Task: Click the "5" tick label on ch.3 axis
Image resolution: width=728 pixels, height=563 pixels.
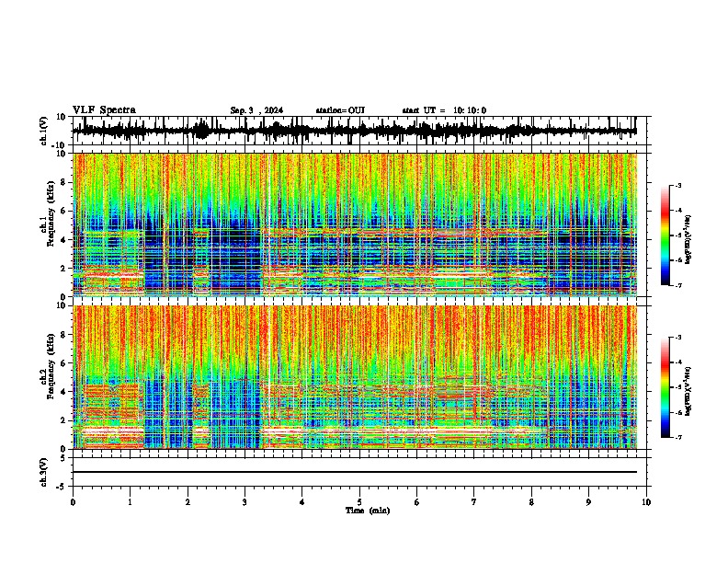Action: [64, 458]
